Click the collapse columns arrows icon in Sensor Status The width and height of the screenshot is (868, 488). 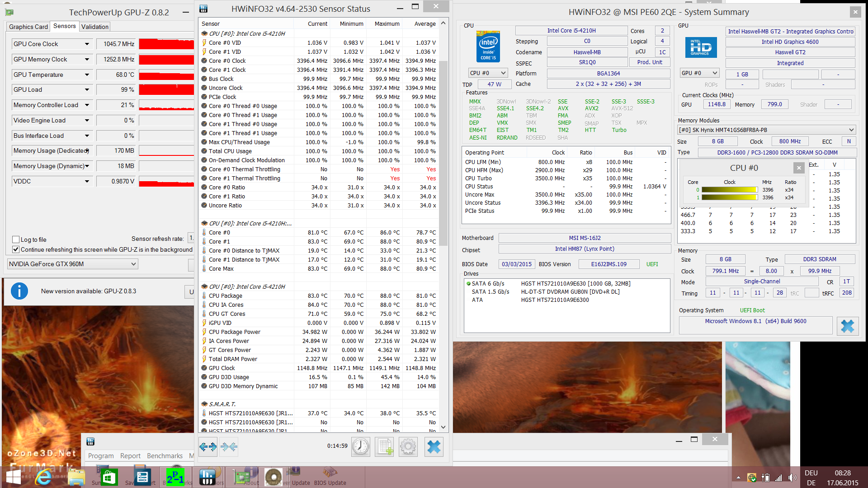(229, 447)
